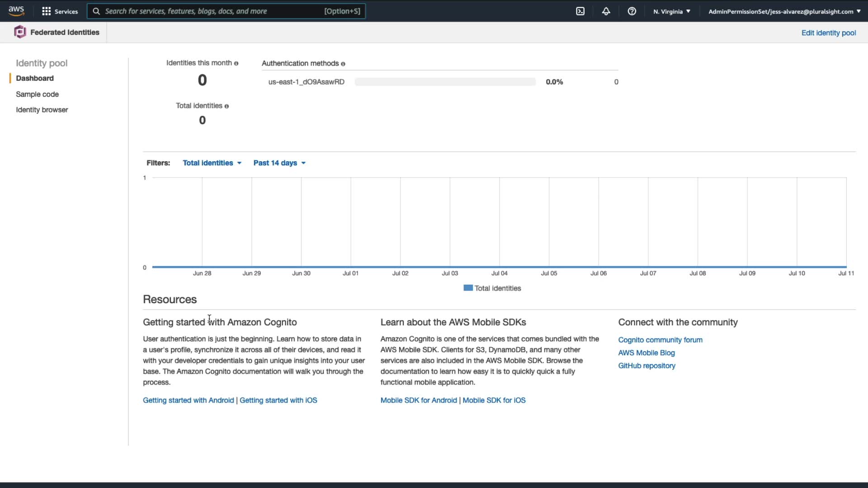Select Sample code in sidebar
868x488 pixels.
point(37,94)
